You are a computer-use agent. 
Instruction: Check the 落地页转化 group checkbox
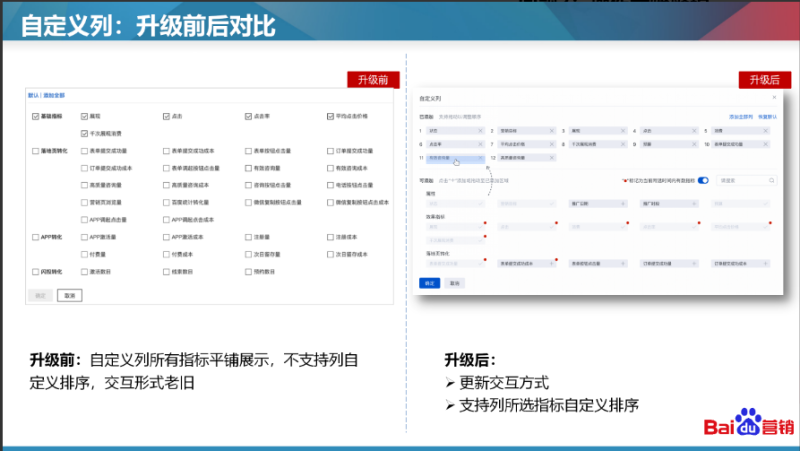click(x=35, y=151)
